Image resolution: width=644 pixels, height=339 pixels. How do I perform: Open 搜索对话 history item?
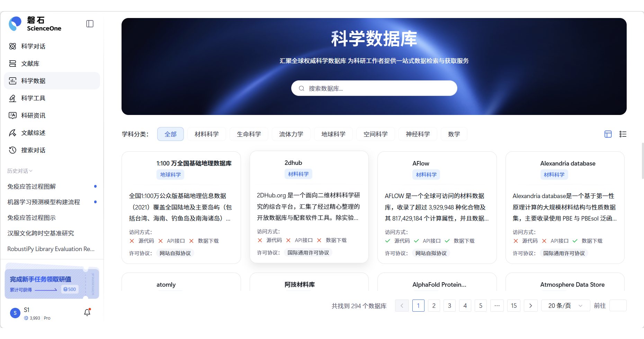point(52,150)
